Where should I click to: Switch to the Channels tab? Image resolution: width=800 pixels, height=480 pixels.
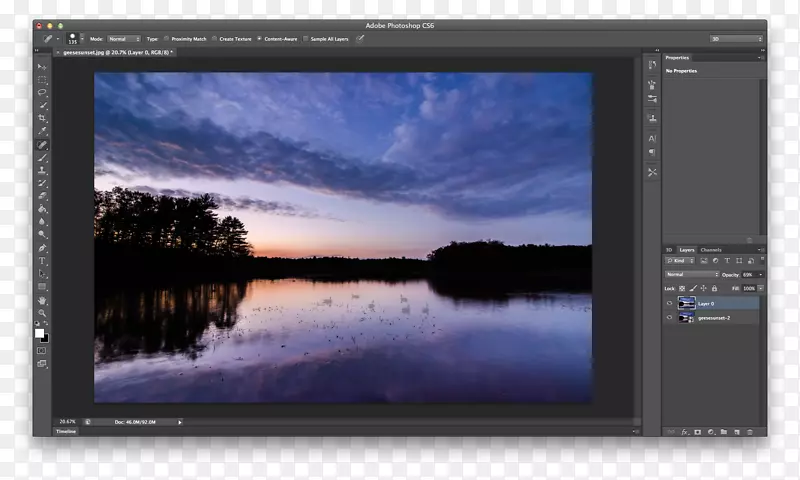pyautogui.click(x=711, y=250)
